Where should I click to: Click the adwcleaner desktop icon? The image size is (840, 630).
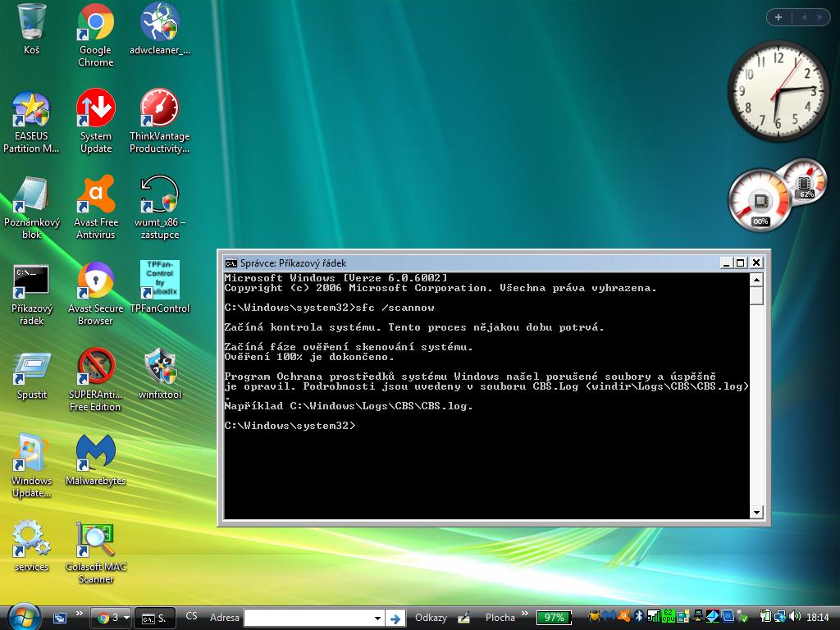160,24
